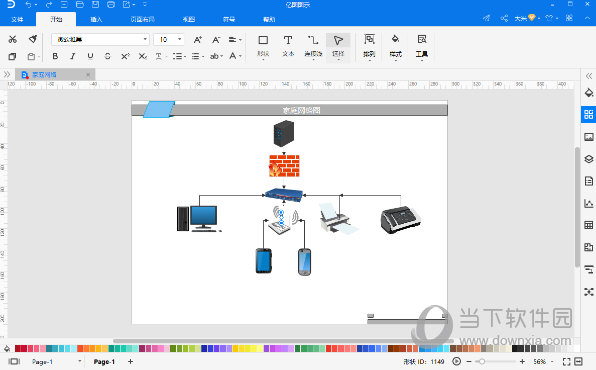This screenshot has width=596, height=370.
Task: Add a new page with plus button
Action: 130,361
